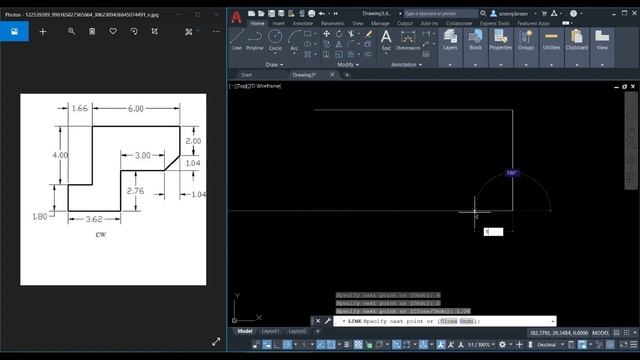
Task: Click the rotate icon in Photos toolbar
Action: point(133,31)
